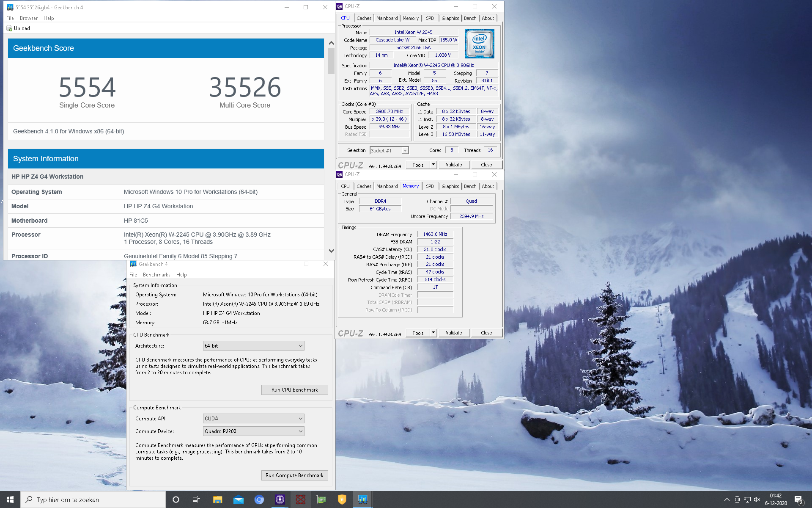Open the red knot icon on taskbar
The height and width of the screenshot is (508, 812).
click(301, 500)
